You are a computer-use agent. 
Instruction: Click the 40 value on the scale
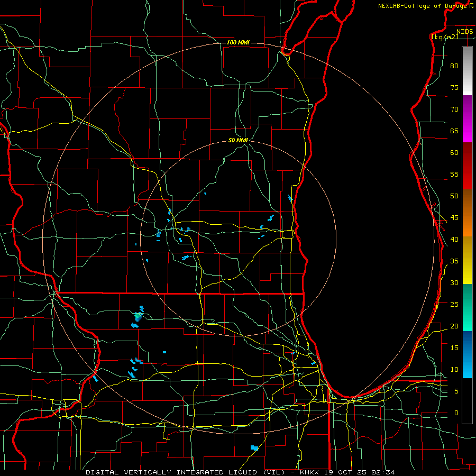pos(454,239)
